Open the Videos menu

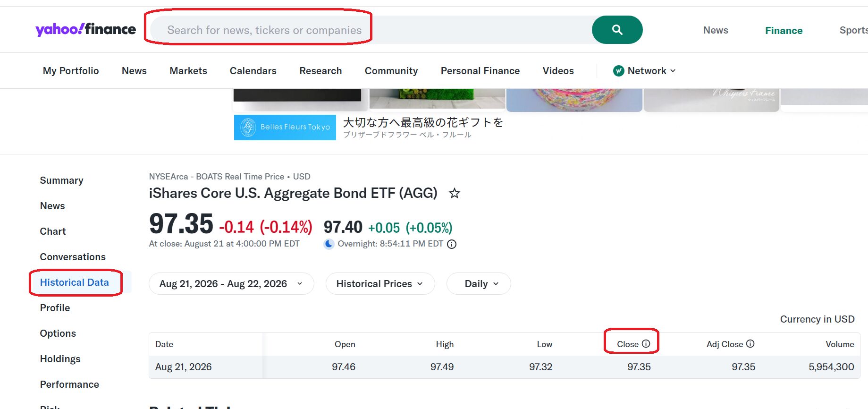click(x=558, y=71)
